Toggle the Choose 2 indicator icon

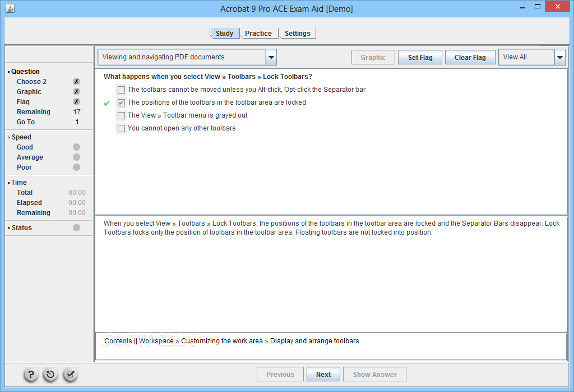(x=76, y=82)
